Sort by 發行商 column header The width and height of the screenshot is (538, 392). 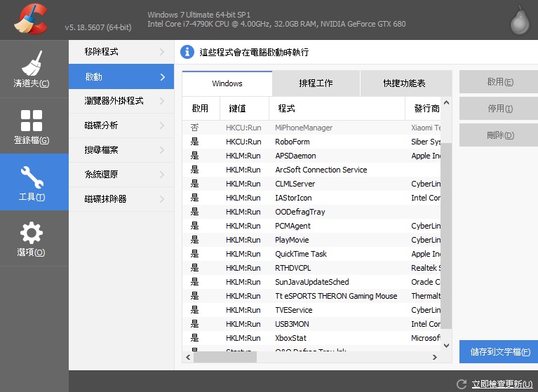point(423,109)
